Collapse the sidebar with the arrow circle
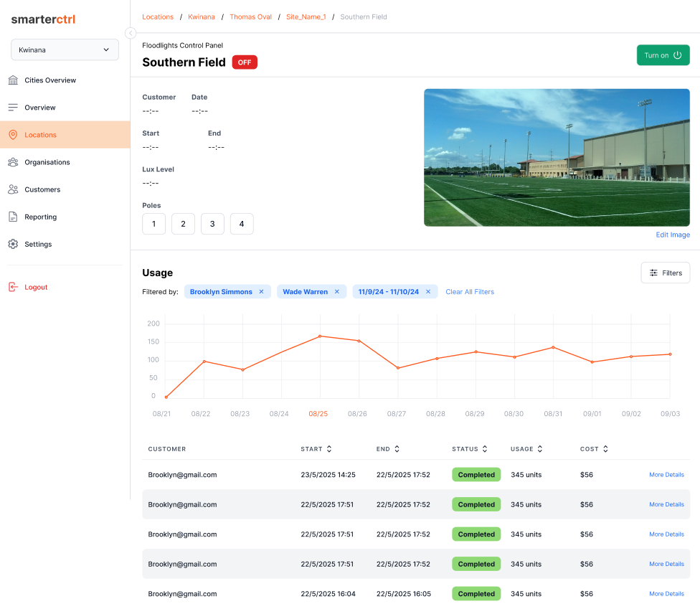700x614 pixels. coord(131,33)
